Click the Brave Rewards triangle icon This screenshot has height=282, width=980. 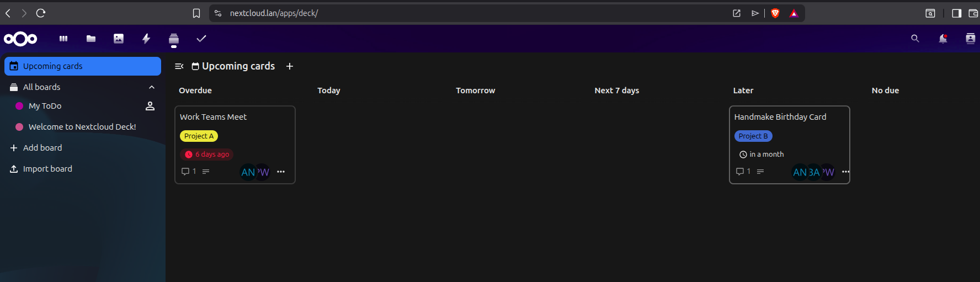pyautogui.click(x=794, y=13)
